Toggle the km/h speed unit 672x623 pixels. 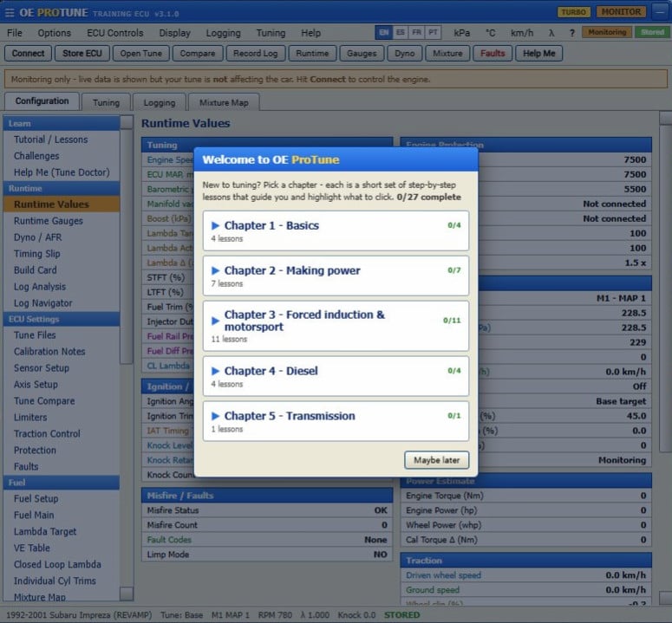coord(522,33)
